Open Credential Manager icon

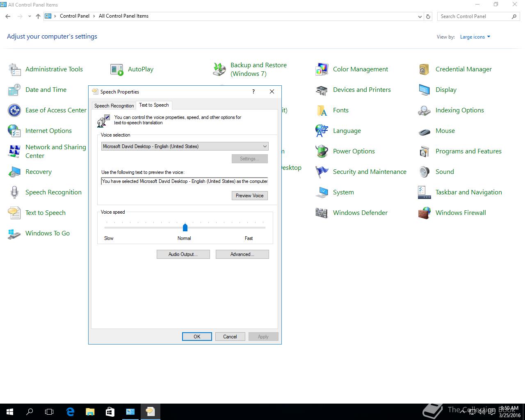coord(425,69)
